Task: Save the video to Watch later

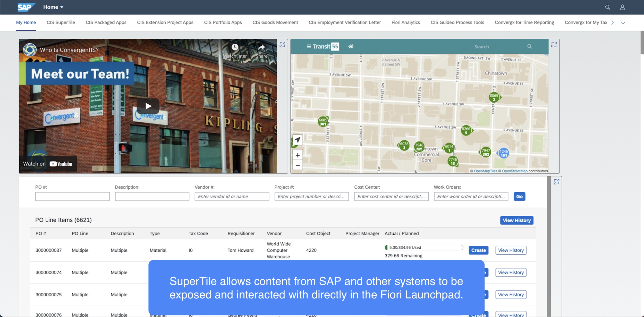Action: (235, 47)
